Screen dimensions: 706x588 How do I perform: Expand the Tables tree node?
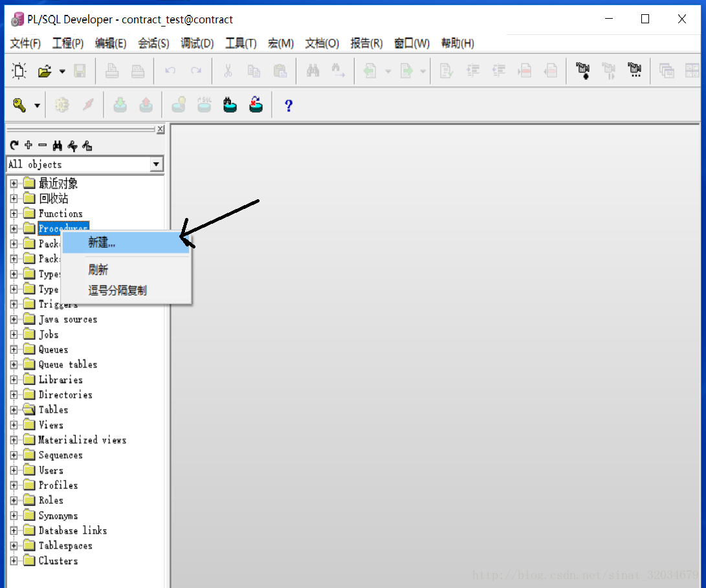coord(14,410)
